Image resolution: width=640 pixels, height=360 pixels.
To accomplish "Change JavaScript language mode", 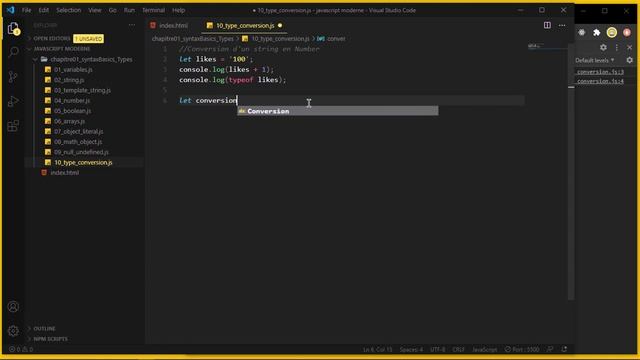I will click(484, 349).
